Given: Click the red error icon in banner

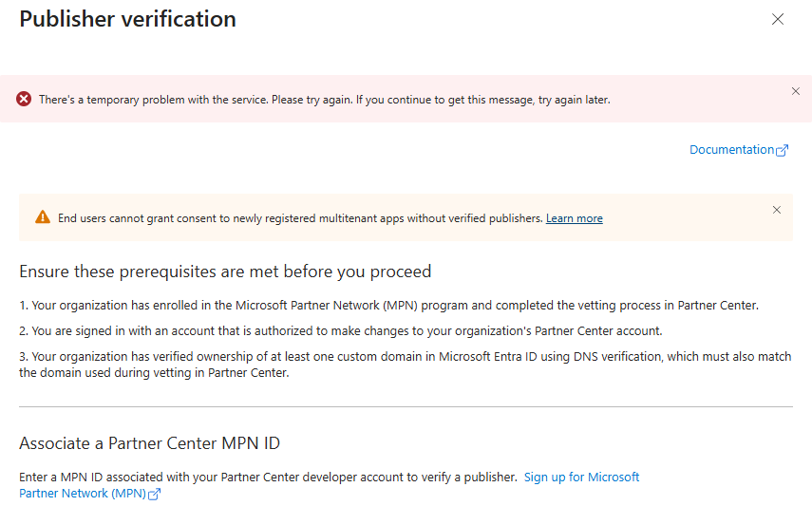Looking at the screenshot, I should (x=24, y=99).
